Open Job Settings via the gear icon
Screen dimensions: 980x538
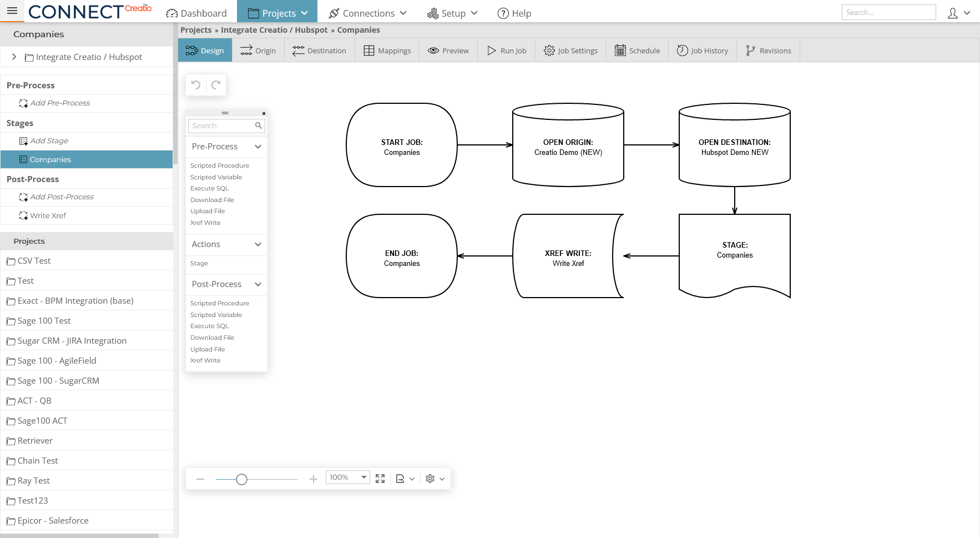pos(549,50)
